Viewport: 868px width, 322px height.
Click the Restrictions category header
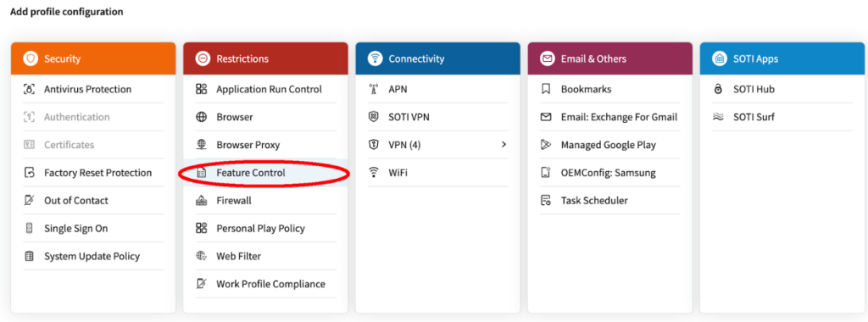click(x=265, y=58)
